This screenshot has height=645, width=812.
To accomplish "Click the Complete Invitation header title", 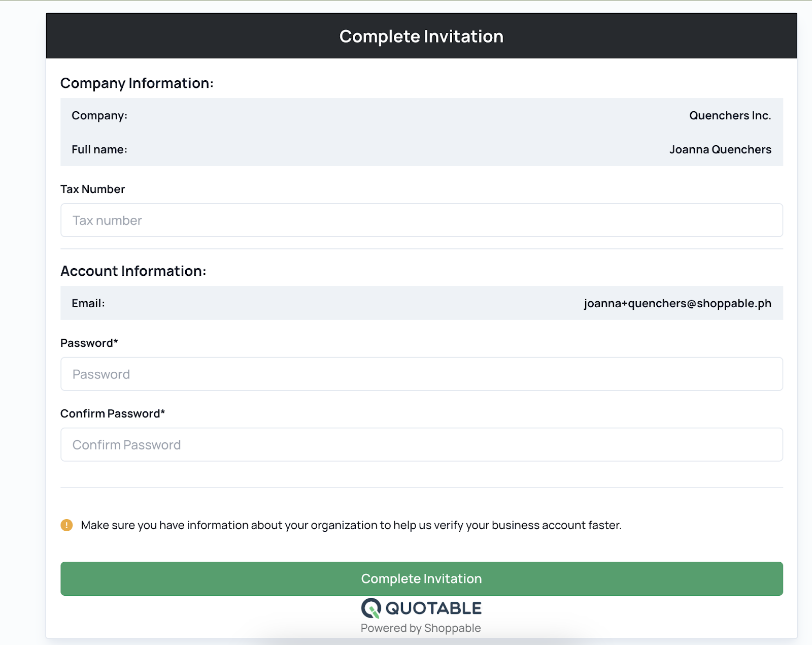I will coord(421,37).
